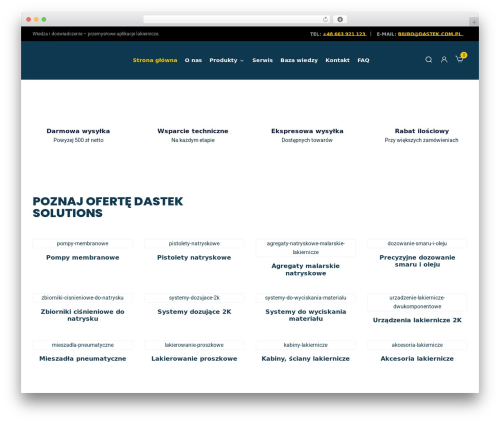
Task: Click the agregaty-natryskowe-malarskie-lakiernicze image placeholder
Action: coord(306,248)
